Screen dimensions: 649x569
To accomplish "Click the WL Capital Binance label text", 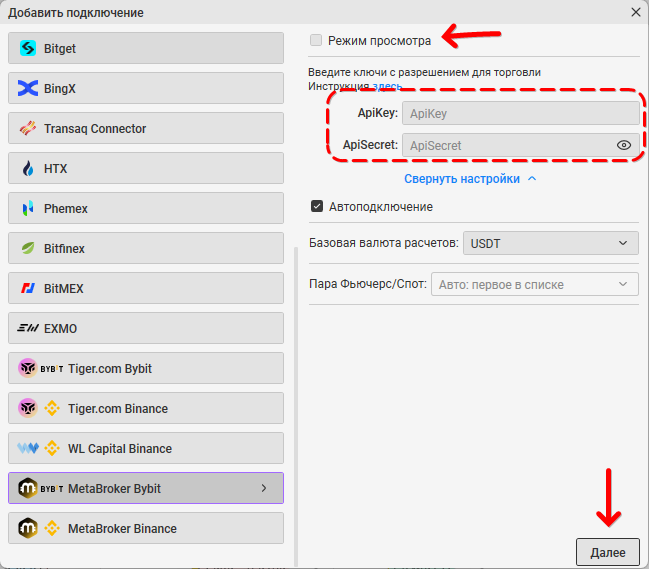I will (x=120, y=449).
